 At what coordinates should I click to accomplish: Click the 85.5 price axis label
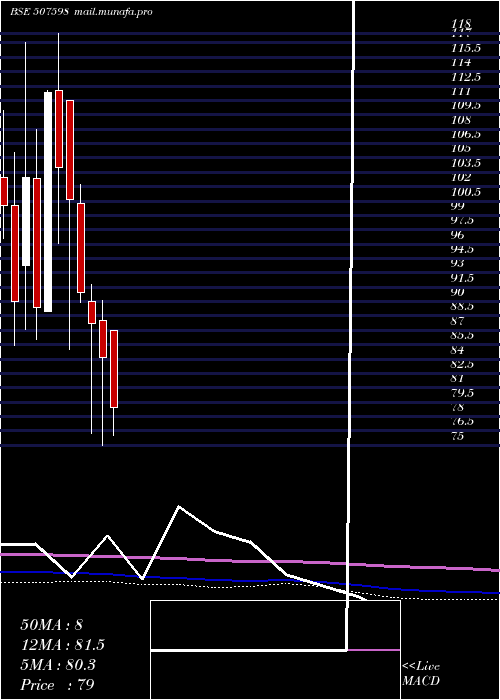[463, 335]
